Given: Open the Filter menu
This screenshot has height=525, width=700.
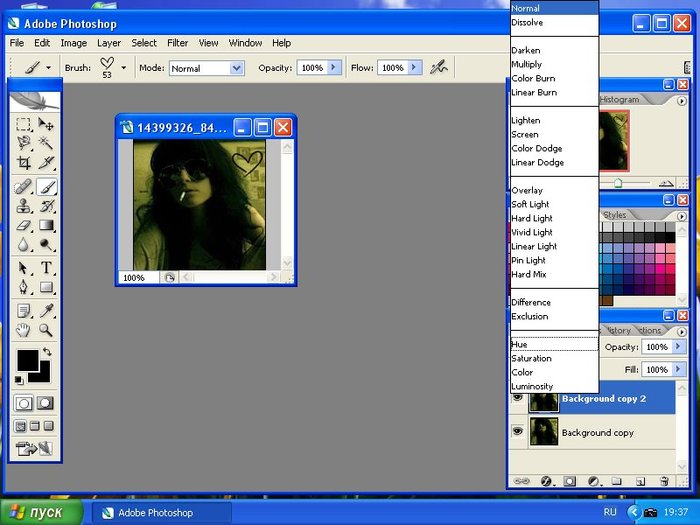Looking at the screenshot, I should pos(178,43).
